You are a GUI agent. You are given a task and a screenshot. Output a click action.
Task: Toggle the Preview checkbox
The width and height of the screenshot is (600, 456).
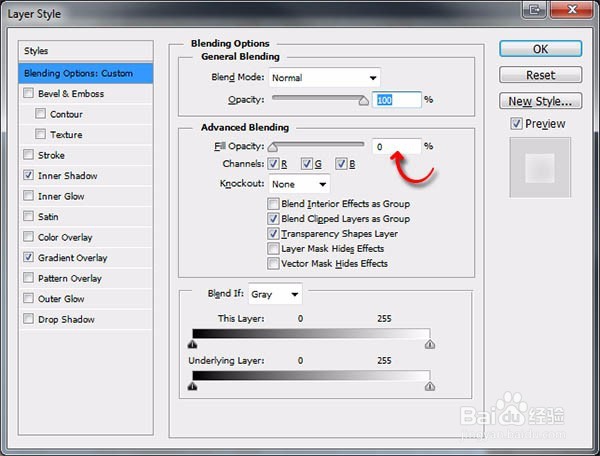[x=516, y=124]
